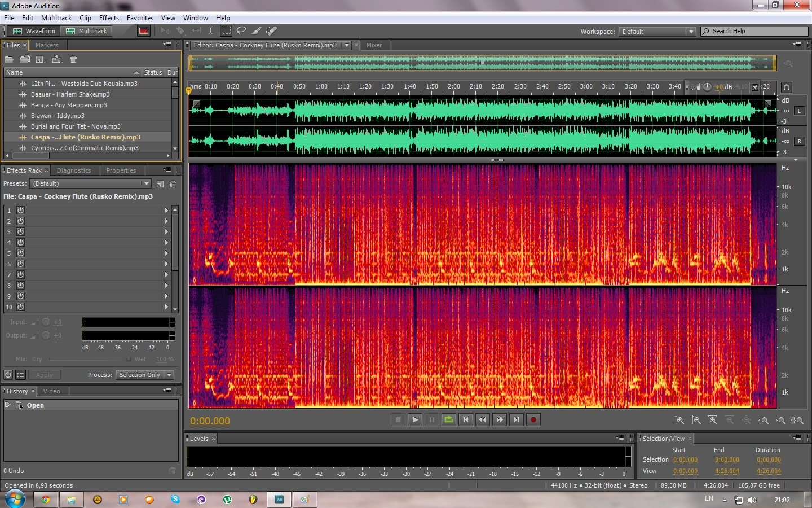The height and width of the screenshot is (508, 812).
Task: Click the Stop button in transport
Action: [398, 420]
